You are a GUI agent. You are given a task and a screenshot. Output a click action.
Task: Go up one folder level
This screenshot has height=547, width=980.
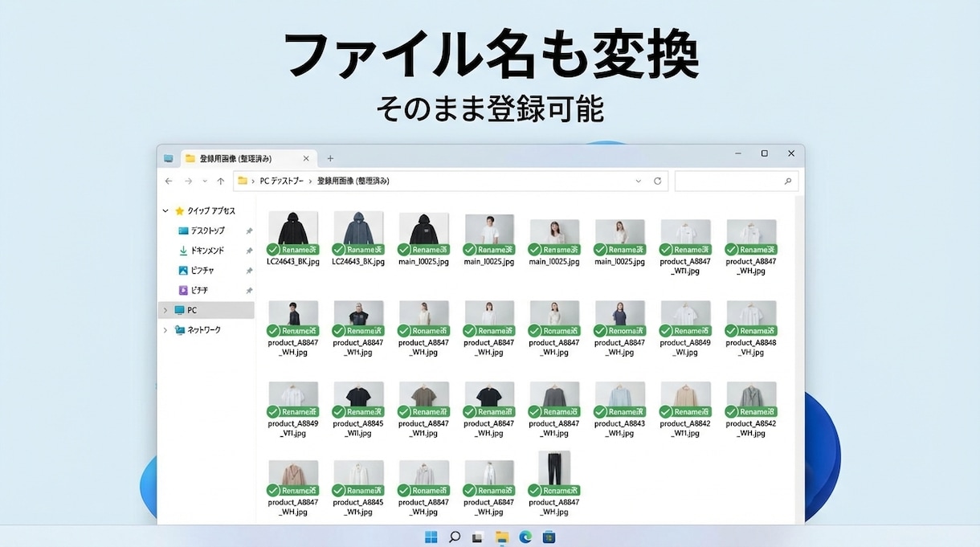pyautogui.click(x=221, y=182)
